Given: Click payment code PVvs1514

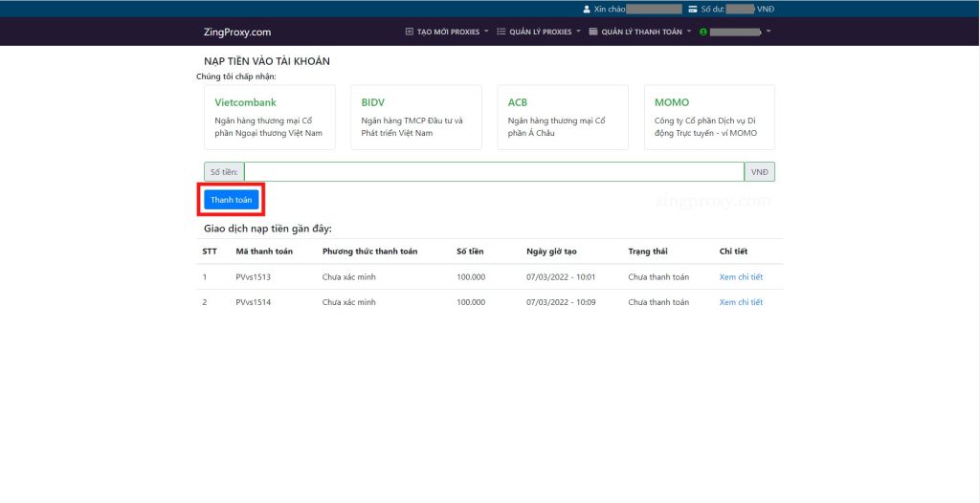Looking at the screenshot, I should (253, 302).
